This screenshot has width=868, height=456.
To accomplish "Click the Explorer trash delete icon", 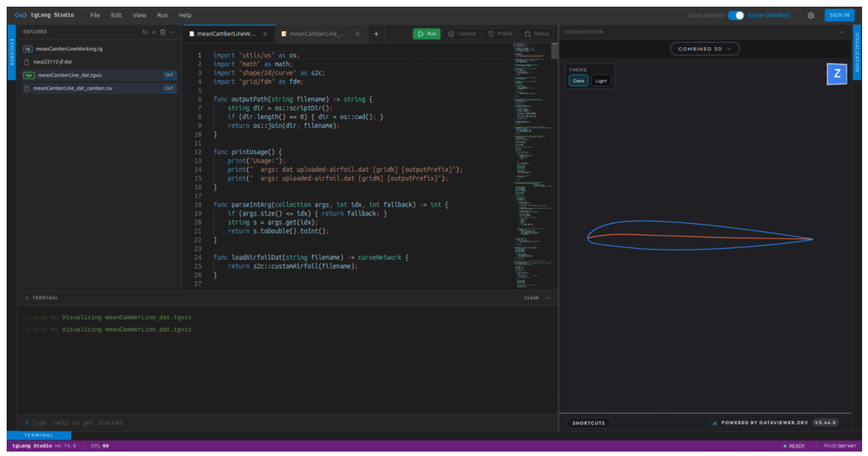I will 163,32.
